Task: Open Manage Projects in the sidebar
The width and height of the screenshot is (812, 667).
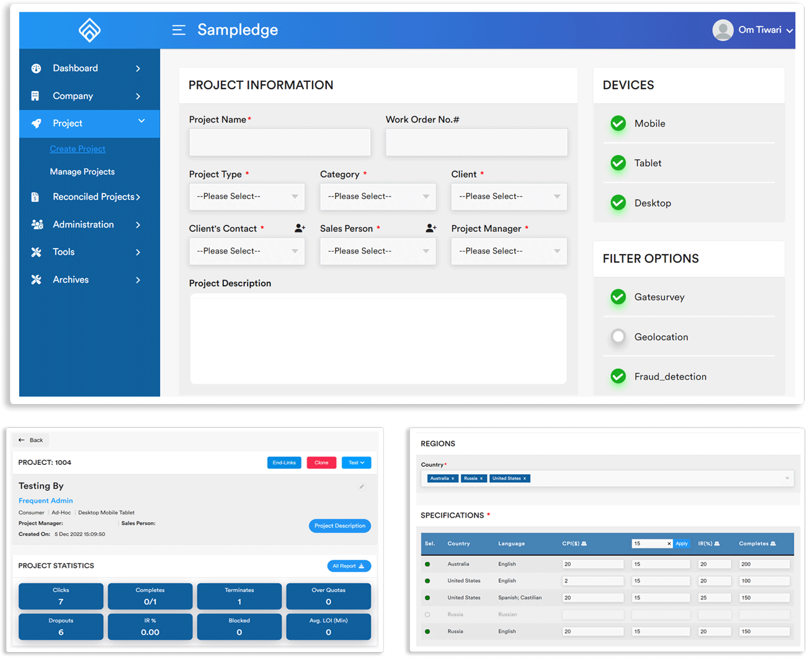Action: [82, 172]
